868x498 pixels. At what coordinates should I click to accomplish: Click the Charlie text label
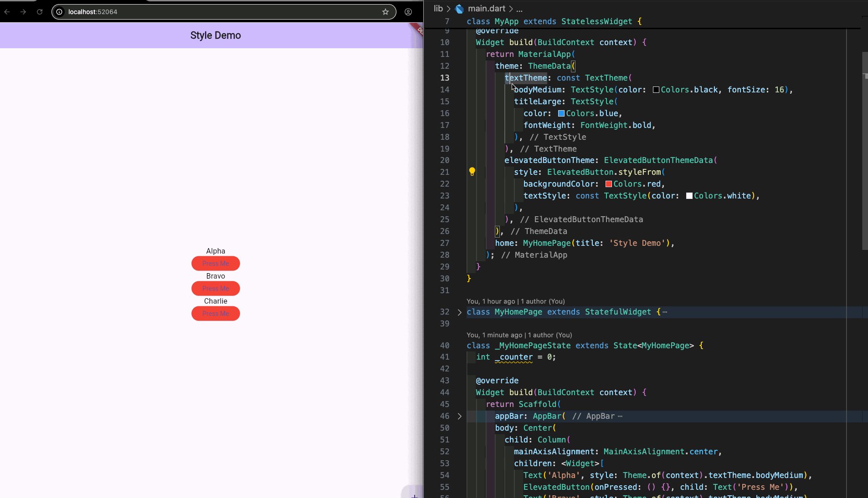[x=216, y=301]
